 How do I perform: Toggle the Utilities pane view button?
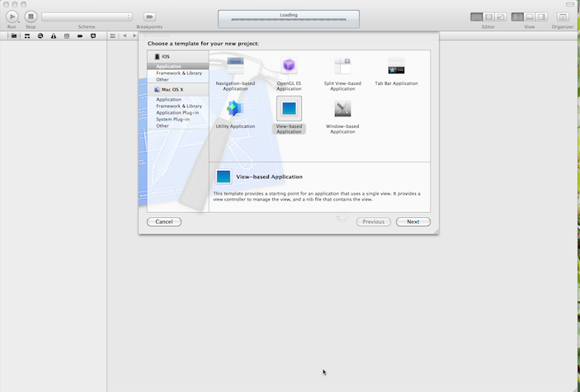pyautogui.click(x=541, y=17)
